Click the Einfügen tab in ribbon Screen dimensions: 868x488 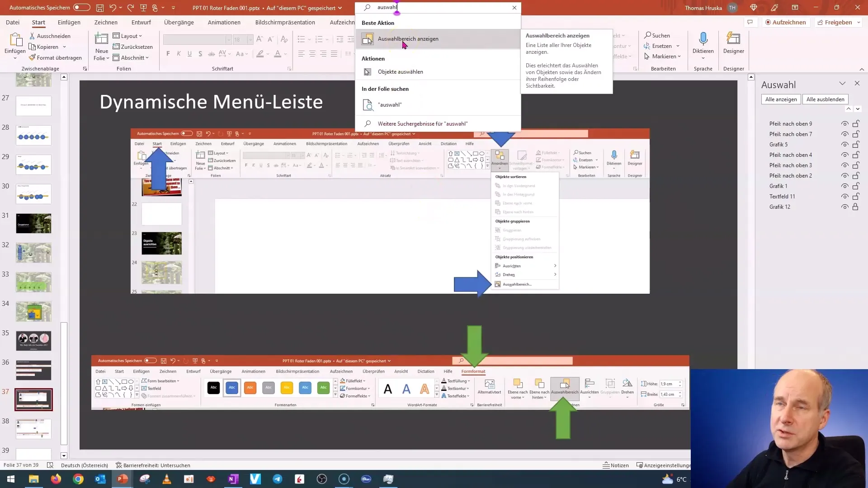pos(69,22)
